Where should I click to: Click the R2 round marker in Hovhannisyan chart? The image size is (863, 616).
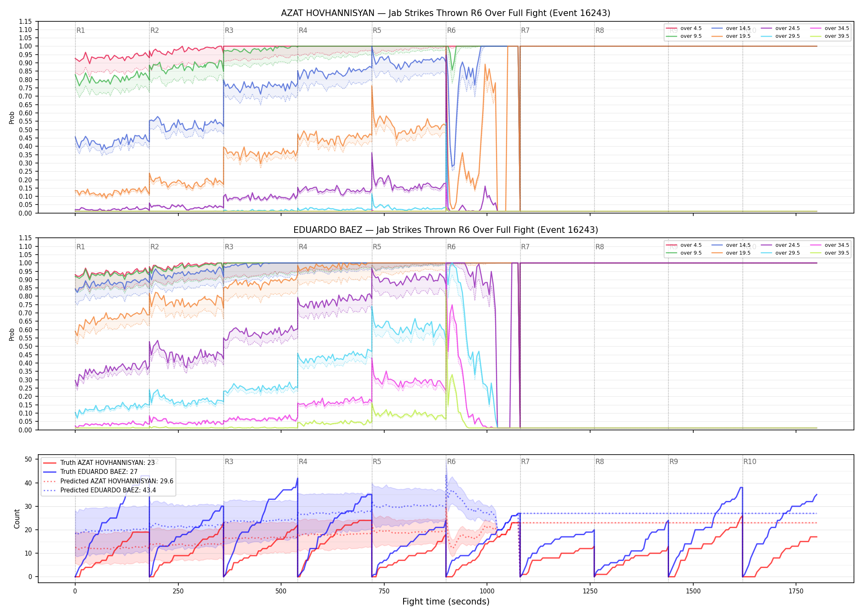155,30
